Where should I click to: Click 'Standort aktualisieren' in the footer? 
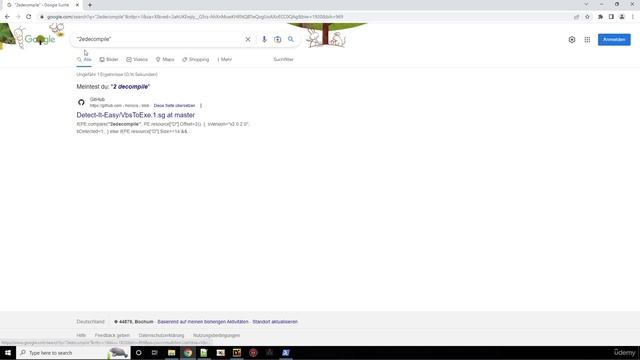coord(275,322)
